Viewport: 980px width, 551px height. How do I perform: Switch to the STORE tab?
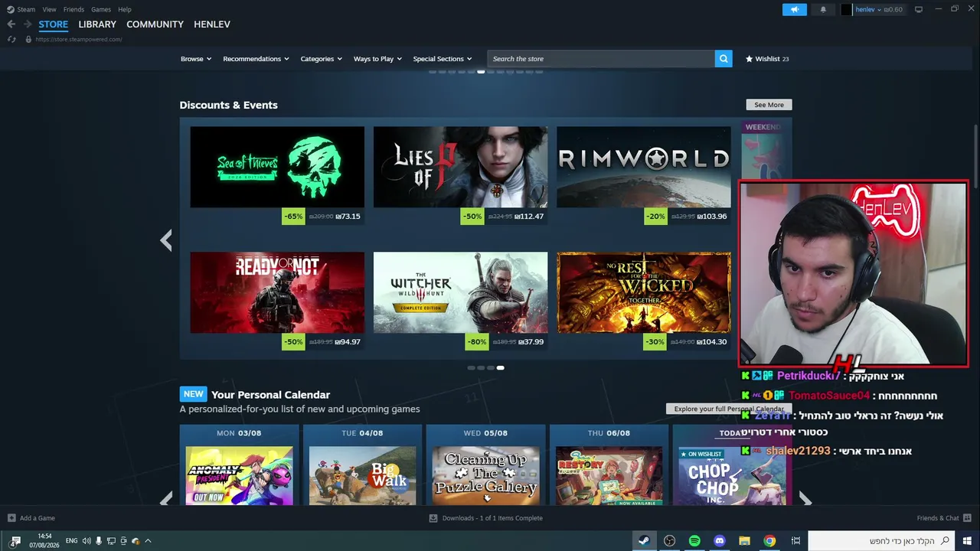[x=54, y=24]
